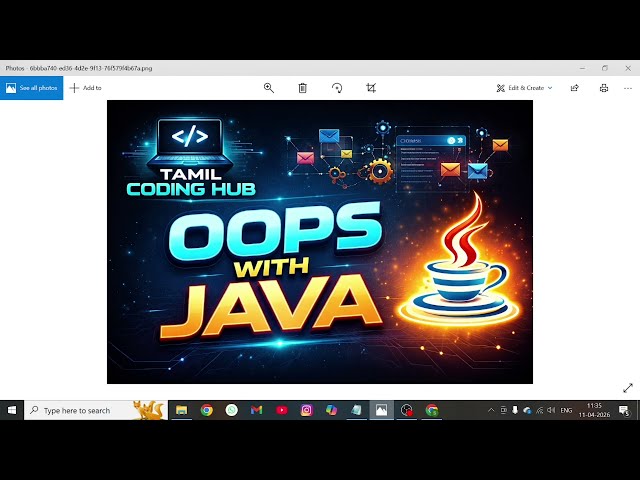Rotate the image using rotate icon
640x480 pixels.
[x=337, y=88]
